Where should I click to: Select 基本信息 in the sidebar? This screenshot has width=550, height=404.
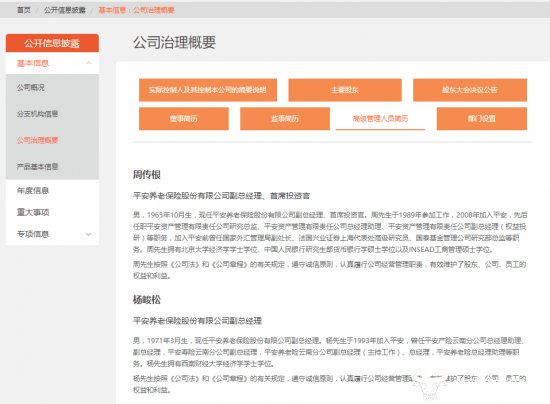click(x=33, y=63)
